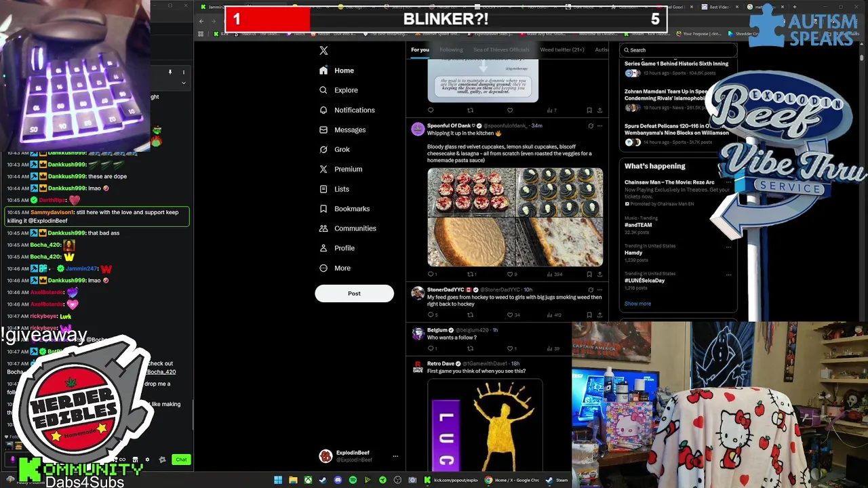Switch to Sea of Thieves Officials tab

point(501,49)
